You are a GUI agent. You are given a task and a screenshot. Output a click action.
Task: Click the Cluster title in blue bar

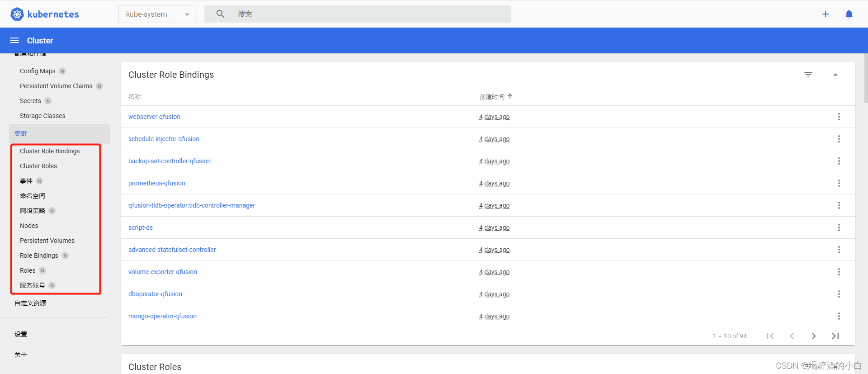tap(40, 40)
